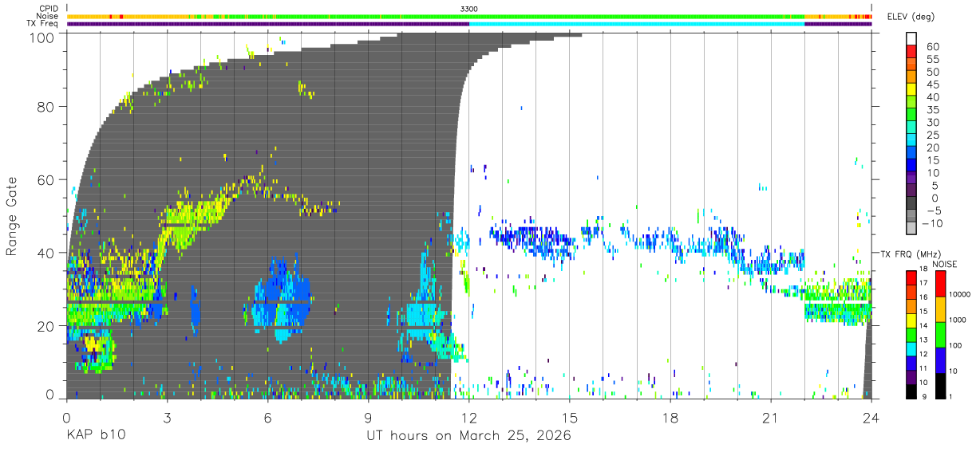
Task: Pick the green 30–35 degree elevation swatch
Action: click(911, 116)
